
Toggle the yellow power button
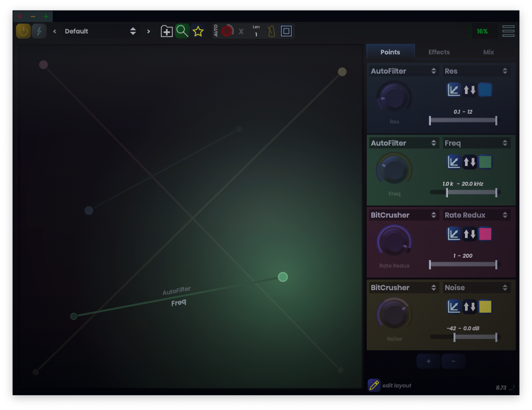[23, 31]
